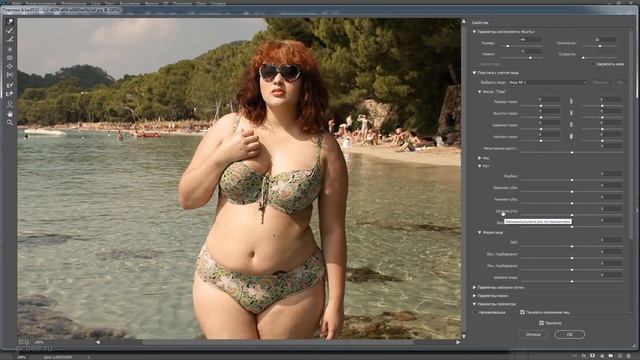Viewport: 640px width, 360px height.
Task: Select the Face tool
Action: [x=10, y=104]
